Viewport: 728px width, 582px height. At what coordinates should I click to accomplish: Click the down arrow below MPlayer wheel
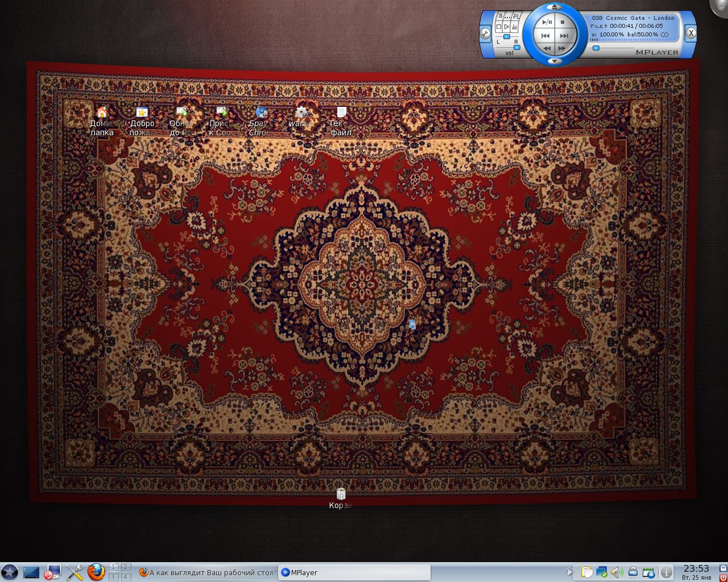[x=555, y=61]
